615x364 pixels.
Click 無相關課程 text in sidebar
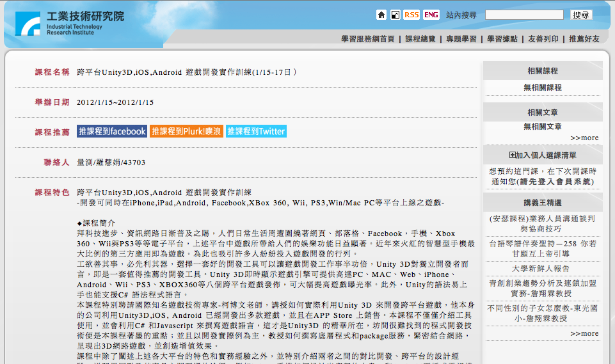point(543,88)
